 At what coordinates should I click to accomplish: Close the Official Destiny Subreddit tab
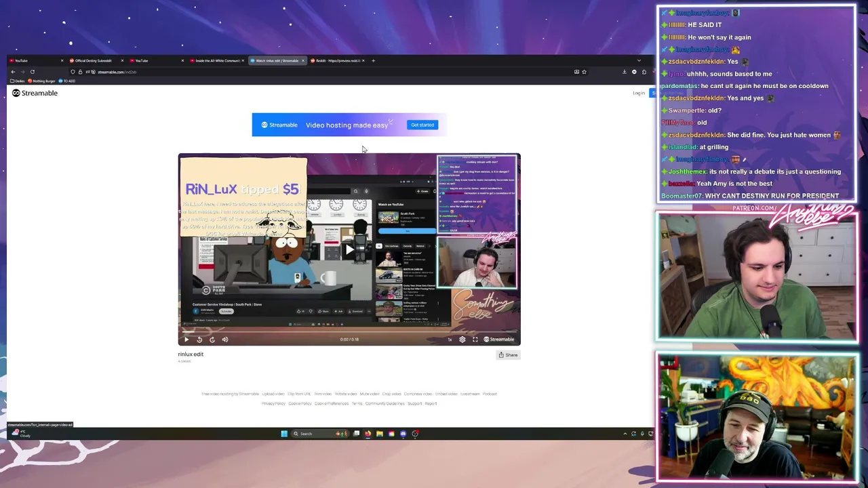[122, 61]
